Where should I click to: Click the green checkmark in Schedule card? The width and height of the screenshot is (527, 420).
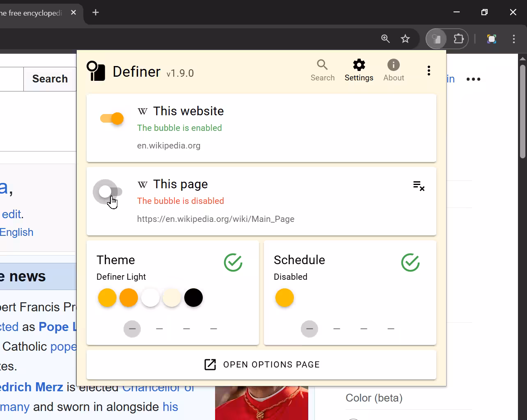[x=410, y=262]
